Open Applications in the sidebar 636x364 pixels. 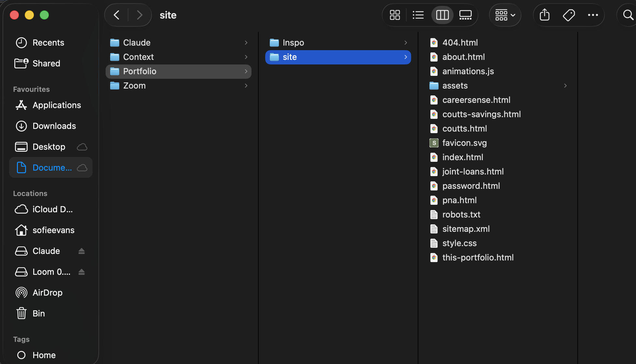[x=51, y=105]
